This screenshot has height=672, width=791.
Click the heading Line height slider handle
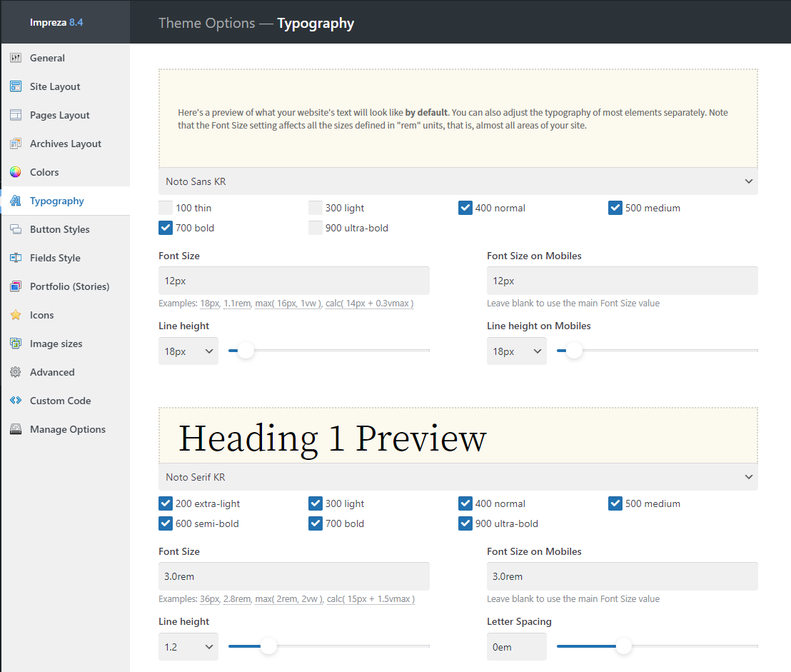click(269, 646)
